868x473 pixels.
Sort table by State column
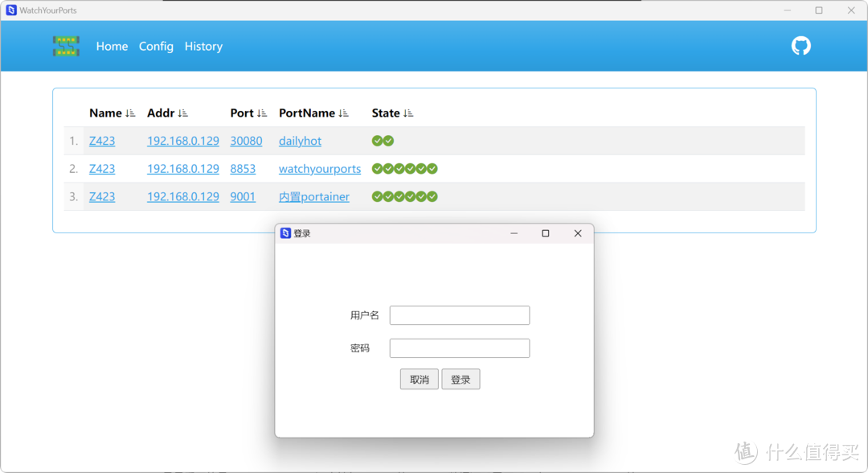(x=408, y=113)
